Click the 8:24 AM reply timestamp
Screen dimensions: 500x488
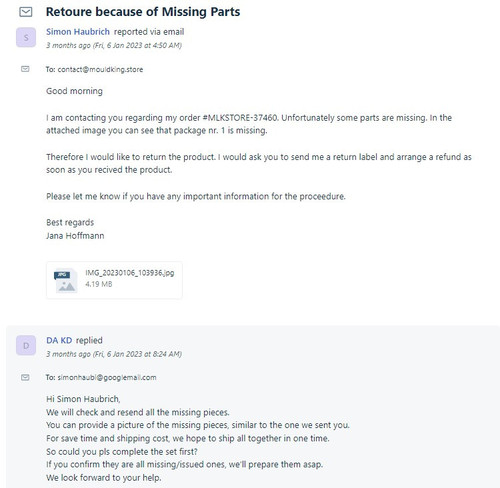[114, 354]
